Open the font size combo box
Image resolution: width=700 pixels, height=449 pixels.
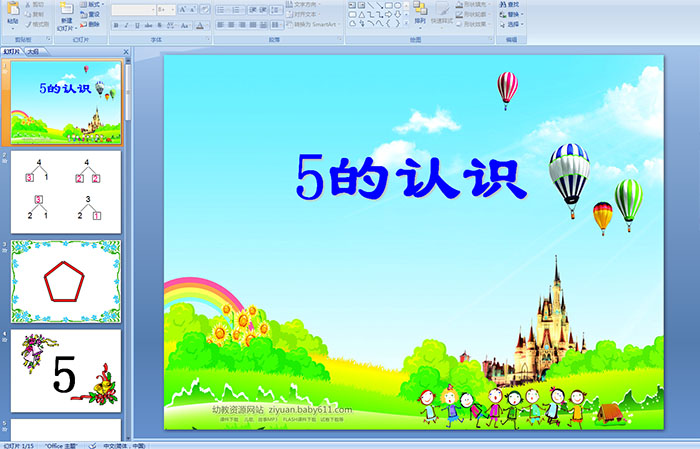click(166, 10)
